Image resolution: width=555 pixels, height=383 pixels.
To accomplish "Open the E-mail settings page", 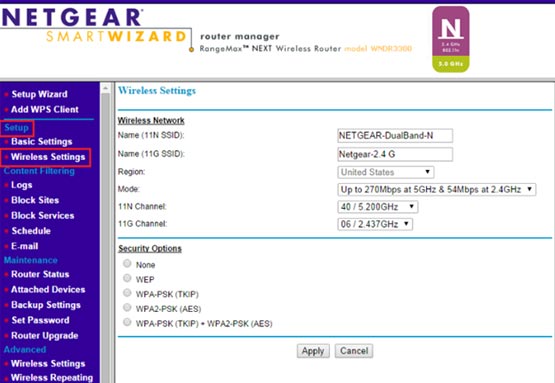I will coord(24,246).
